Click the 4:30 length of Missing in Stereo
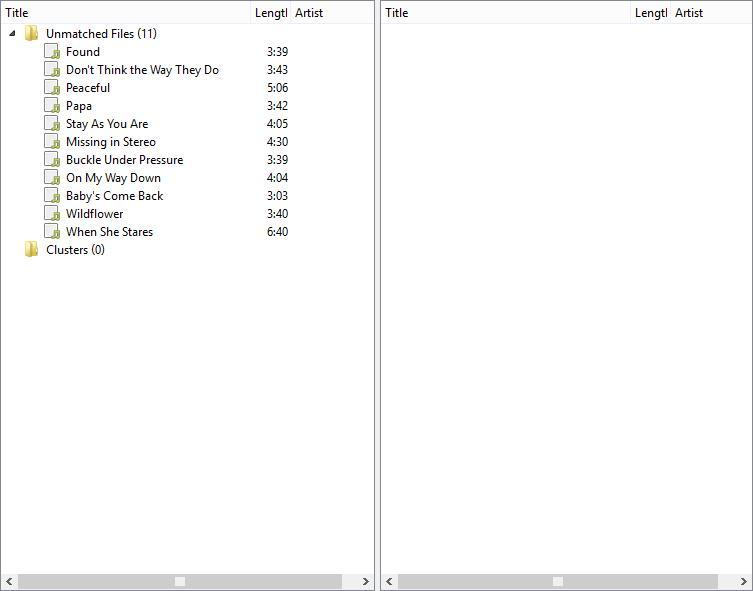Image resolution: width=753 pixels, height=591 pixels. point(278,142)
